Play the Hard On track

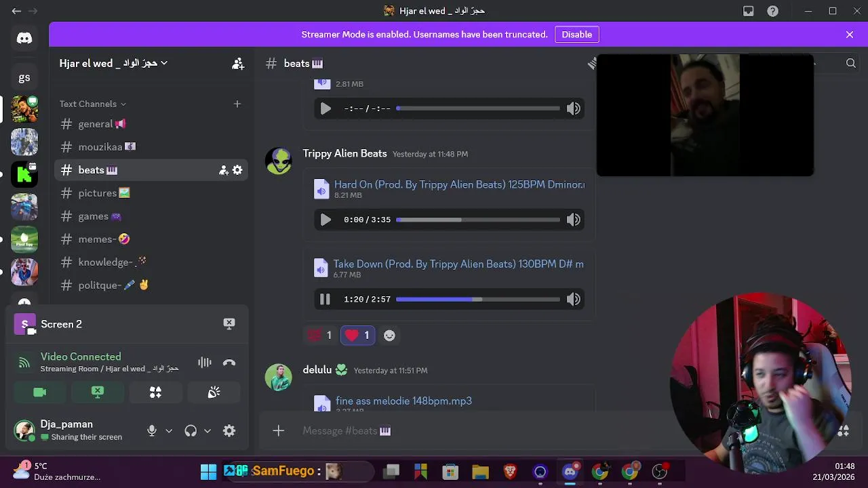point(325,220)
